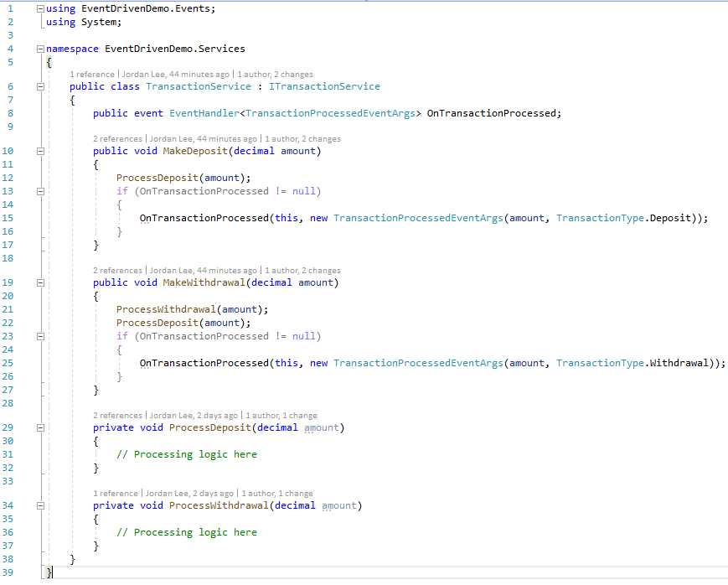728x585 pixels.
Task: Click 'Jordan Lee, 2 days ago' above ProcessWithdrawal
Action: 189,494
